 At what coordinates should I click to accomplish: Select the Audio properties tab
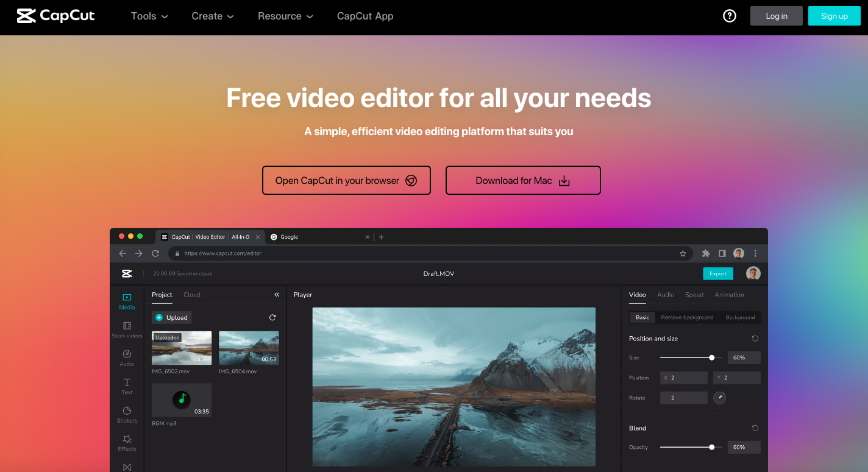[x=666, y=295]
